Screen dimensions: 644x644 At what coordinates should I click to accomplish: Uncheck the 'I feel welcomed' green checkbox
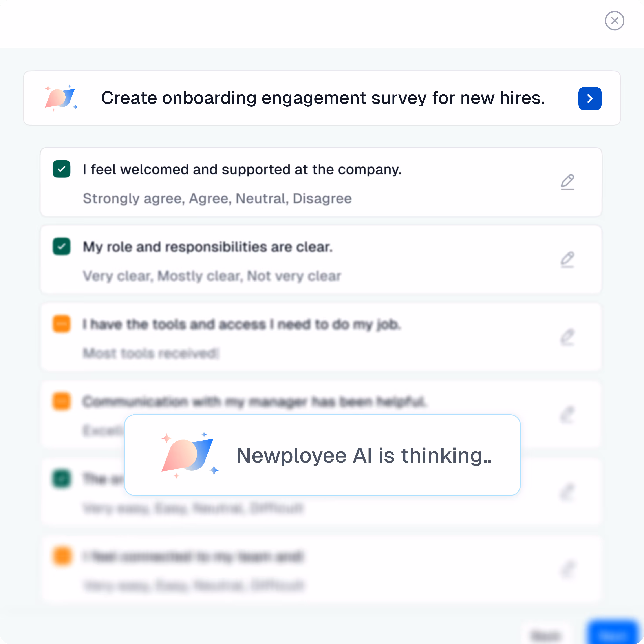point(61,169)
